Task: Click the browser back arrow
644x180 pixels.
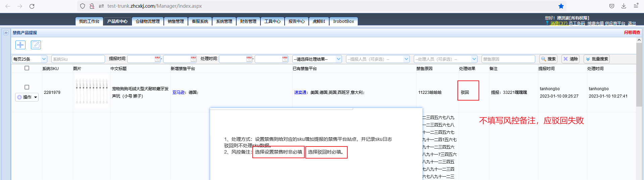Action: pyautogui.click(x=8, y=6)
